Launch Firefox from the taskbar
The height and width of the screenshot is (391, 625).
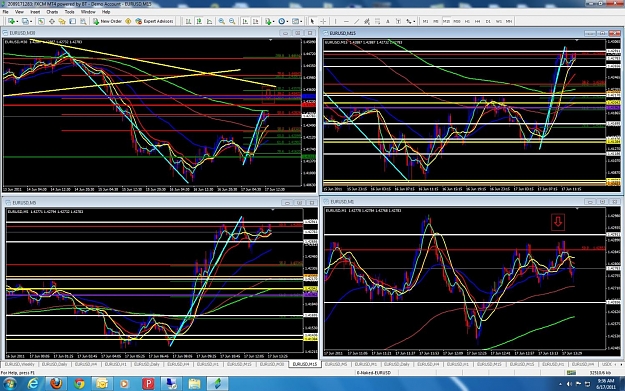click(x=56, y=384)
